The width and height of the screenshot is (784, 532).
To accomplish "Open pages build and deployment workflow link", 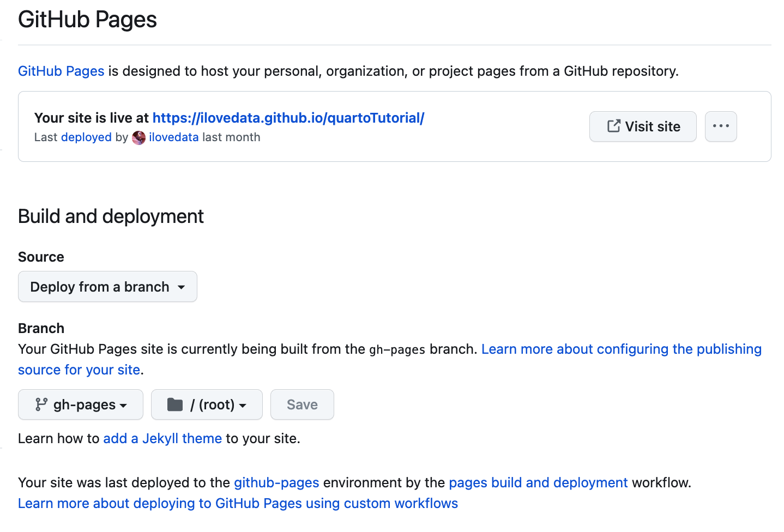I will [538, 483].
